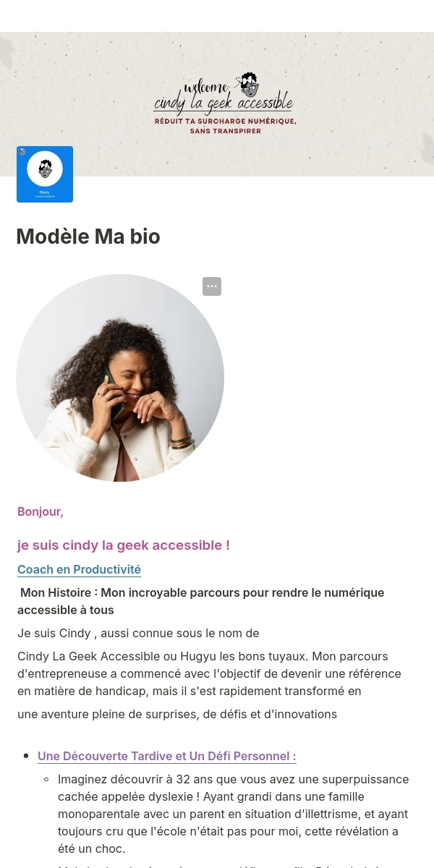434x868 pixels.
Task: Click the paragraph 'Imaginez découvrir à 32 ans'
Action: click(234, 814)
